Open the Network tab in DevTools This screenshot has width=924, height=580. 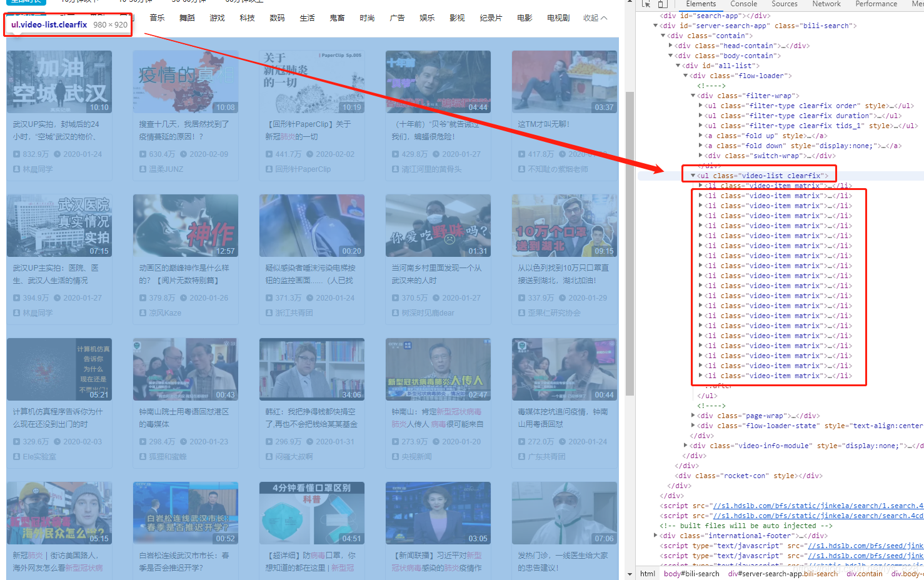[826, 4]
